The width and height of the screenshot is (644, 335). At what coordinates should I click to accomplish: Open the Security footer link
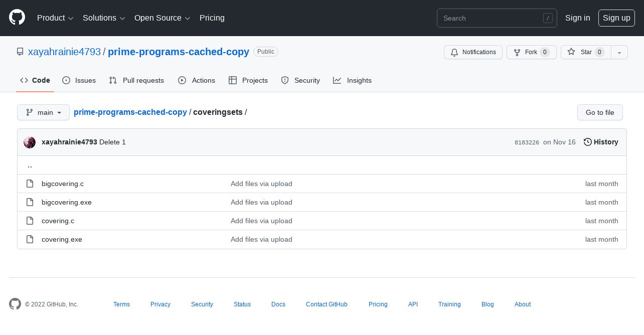point(202,304)
